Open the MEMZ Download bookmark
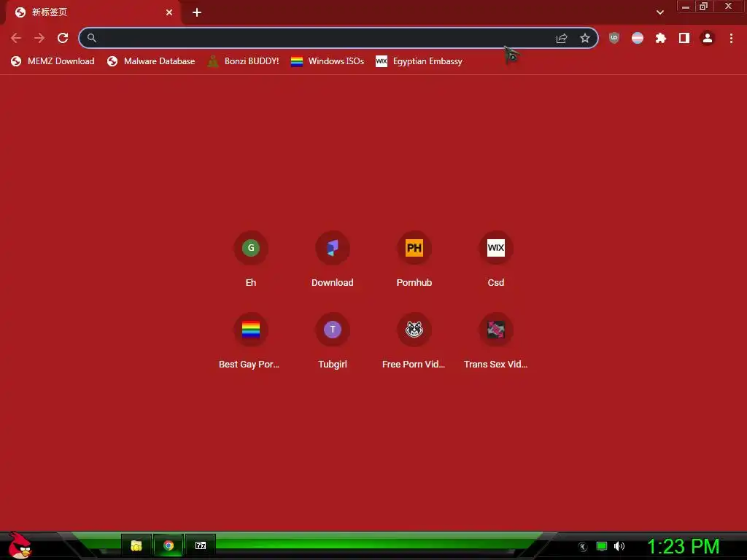This screenshot has width=747, height=560. pyautogui.click(x=53, y=61)
